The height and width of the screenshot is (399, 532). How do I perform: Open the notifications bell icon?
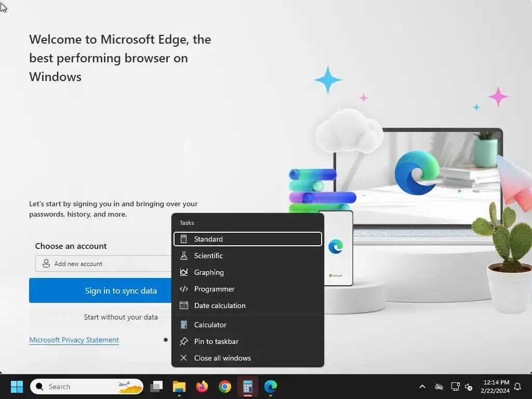pos(517,387)
